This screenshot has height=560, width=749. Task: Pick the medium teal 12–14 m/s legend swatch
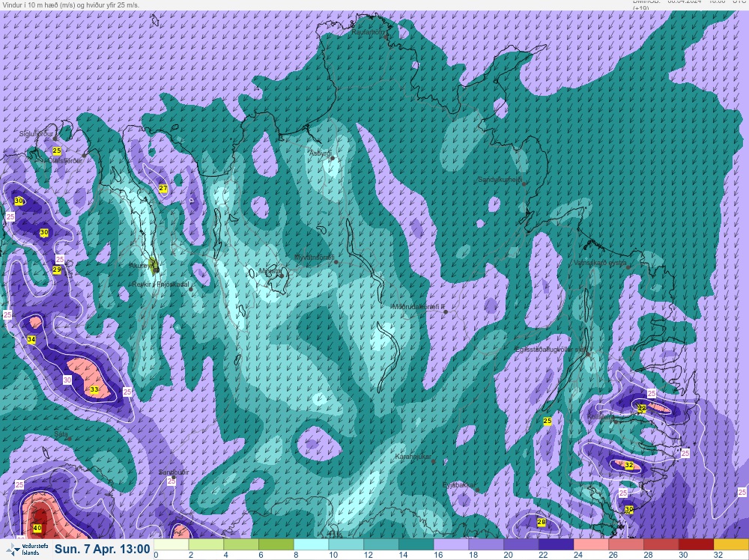(x=381, y=545)
